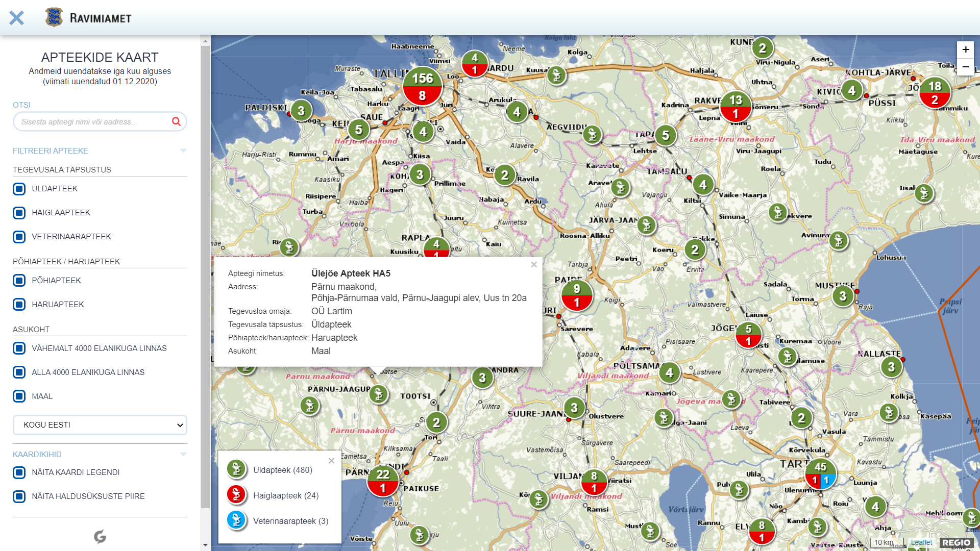The height and width of the screenshot is (551, 980).
Task: Close the sidebar with the X icon
Action: [16, 18]
